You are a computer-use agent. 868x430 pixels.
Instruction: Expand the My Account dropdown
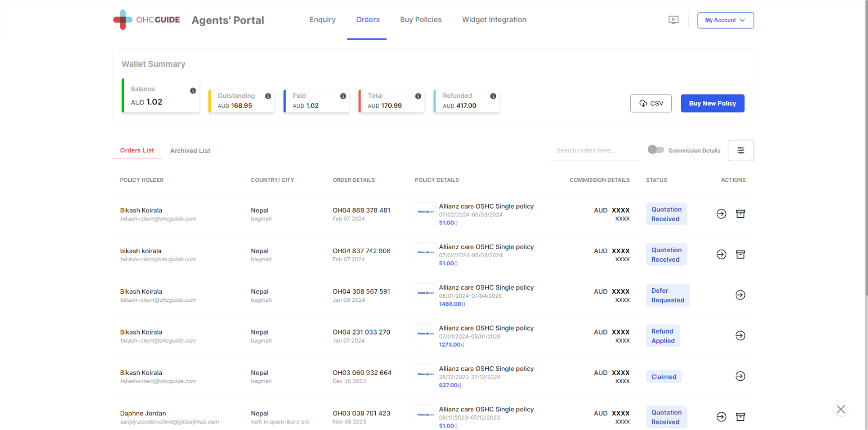coord(725,20)
